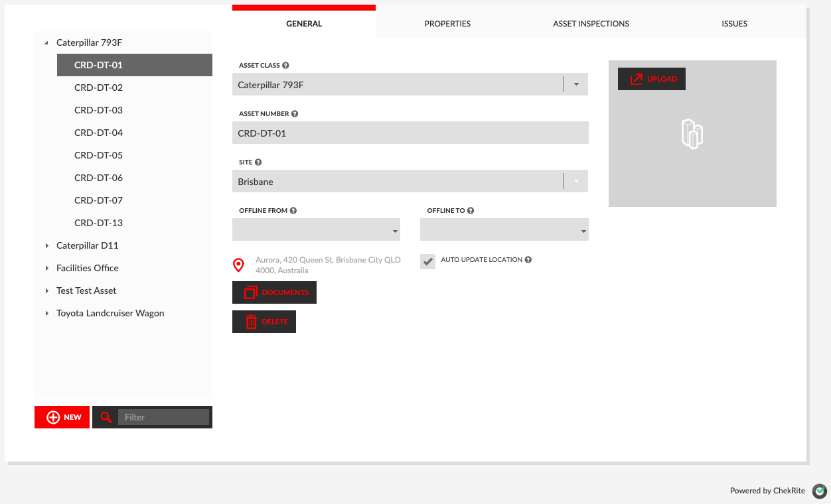Click the Asset Class help icon
The height and width of the screenshot is (504, 831).
[285, 66]
